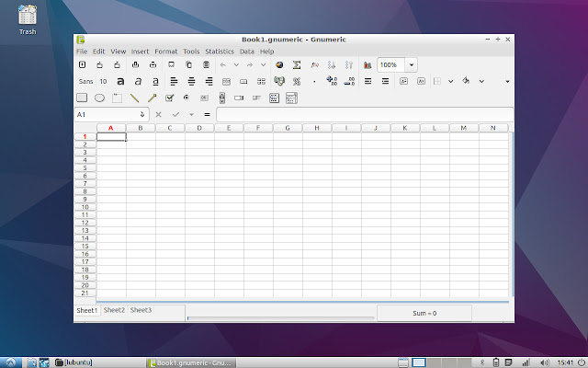Viewport: 588px width, 368px height.
Task: Open the Data menu
Action: (x=247, y=52)
